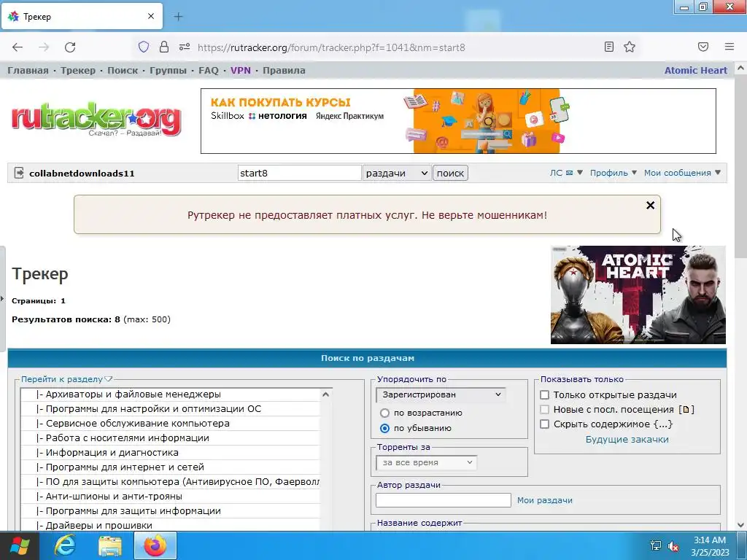Expand the ЛС dropdown arrow

tap(580, 172)
